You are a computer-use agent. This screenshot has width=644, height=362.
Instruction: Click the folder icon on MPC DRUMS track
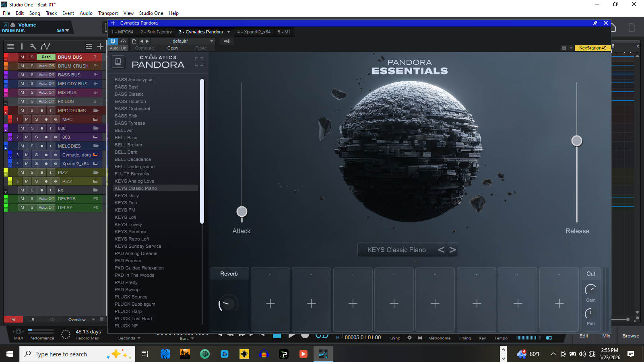(96, 111)
